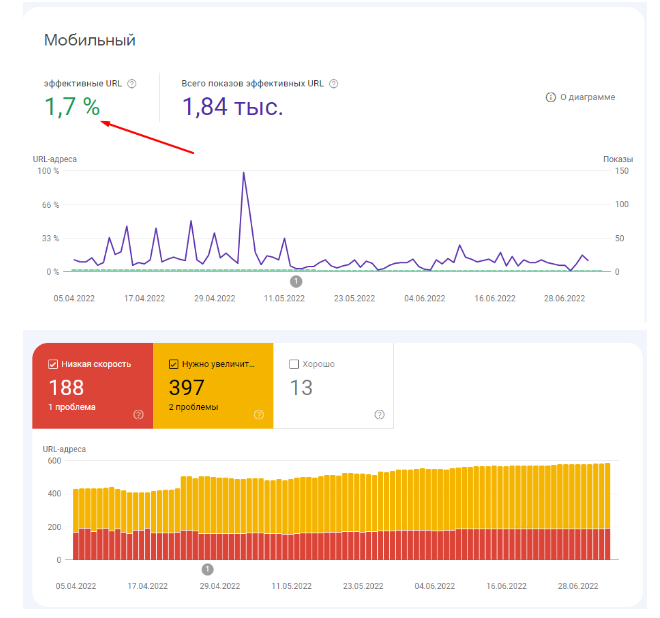Click help icon in Нужно увеличить card
The height and width of the screenshot is (618, 660).
pyautogui.click(x=259, y=415)
